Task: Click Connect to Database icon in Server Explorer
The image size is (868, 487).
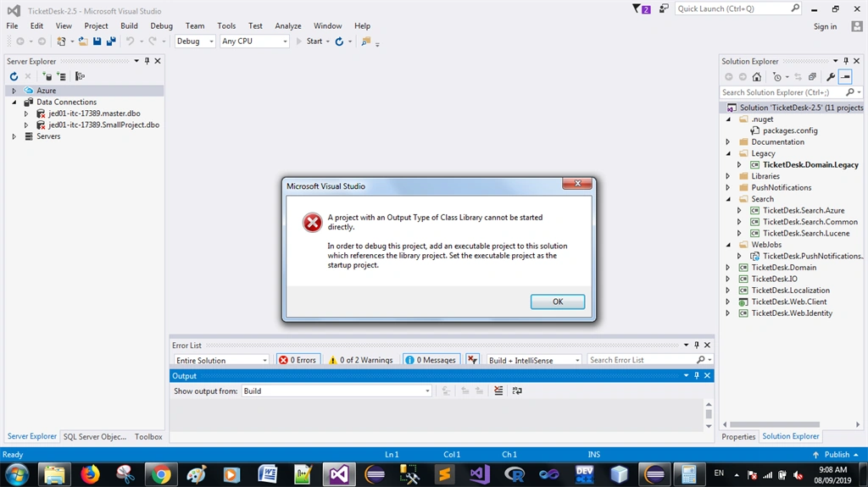Action: click(47, 76)
